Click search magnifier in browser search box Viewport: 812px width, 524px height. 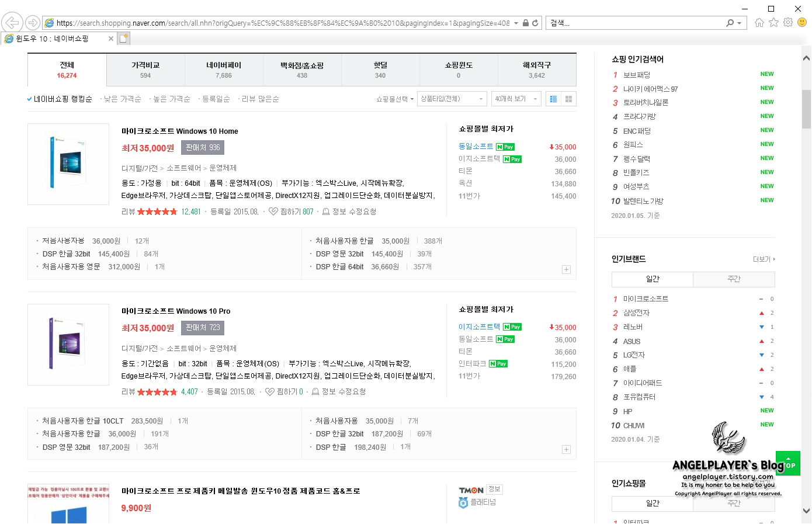pos(730,23)
